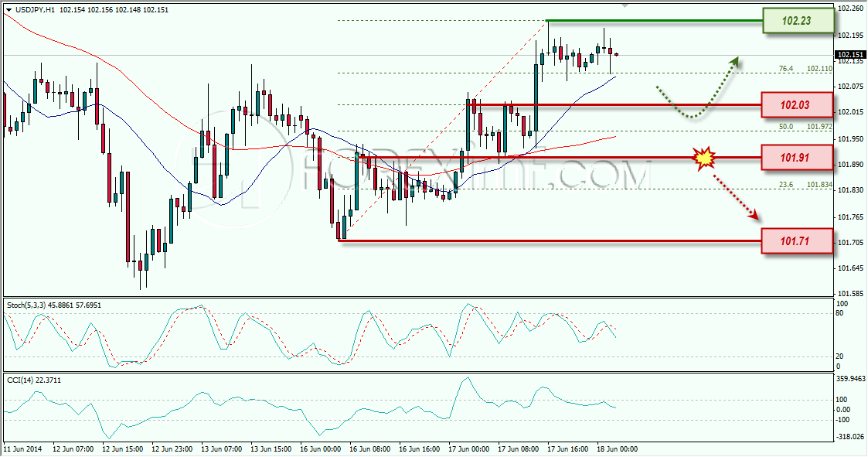Screen dimensions: 868x457
Task: Click the 17 Jun 08:00 time label
Action: 518,449
